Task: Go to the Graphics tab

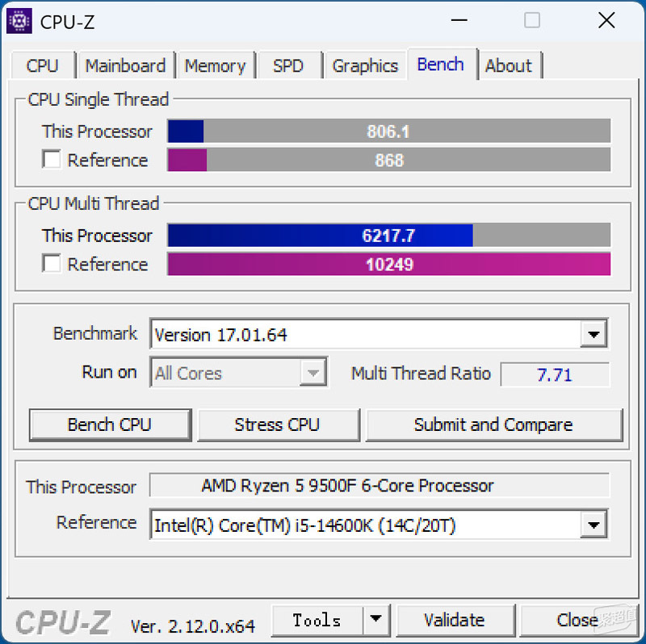Action: (365, 66)
